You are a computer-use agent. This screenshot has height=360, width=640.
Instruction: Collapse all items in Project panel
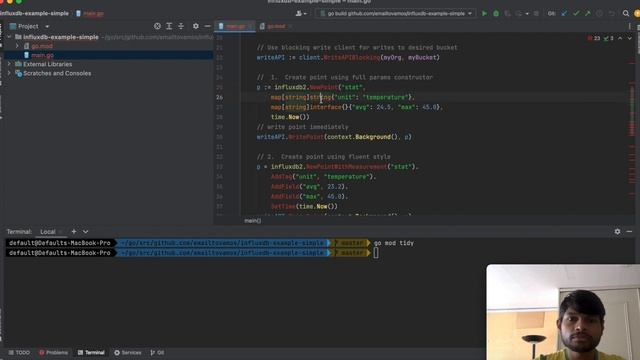181,26
